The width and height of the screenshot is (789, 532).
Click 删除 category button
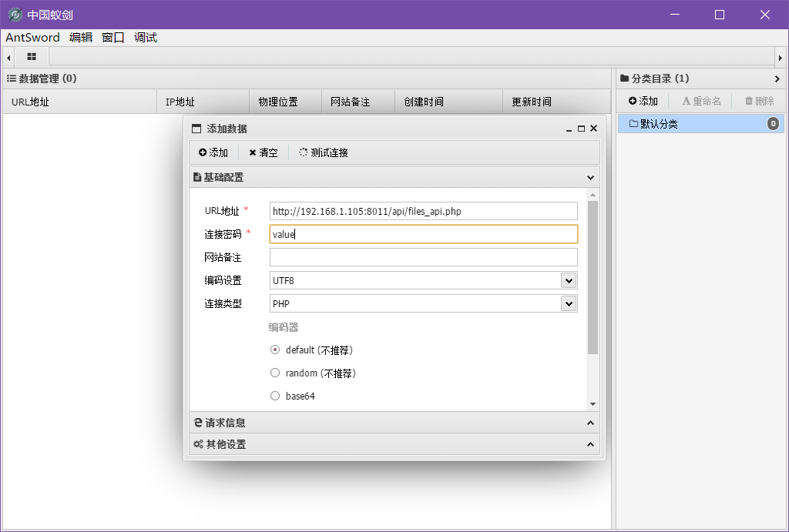(759, 101)
